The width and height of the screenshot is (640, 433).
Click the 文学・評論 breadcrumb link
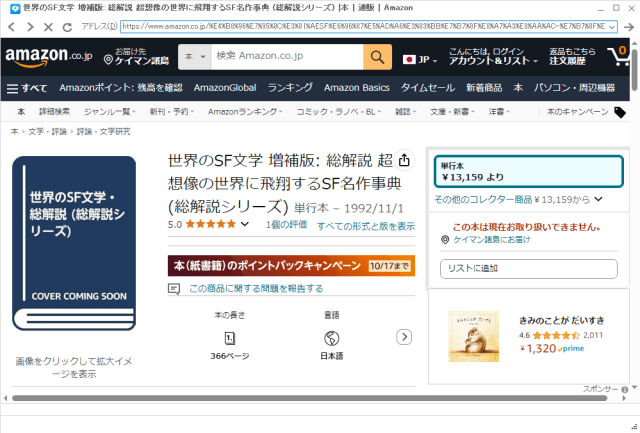coord(47,131)
